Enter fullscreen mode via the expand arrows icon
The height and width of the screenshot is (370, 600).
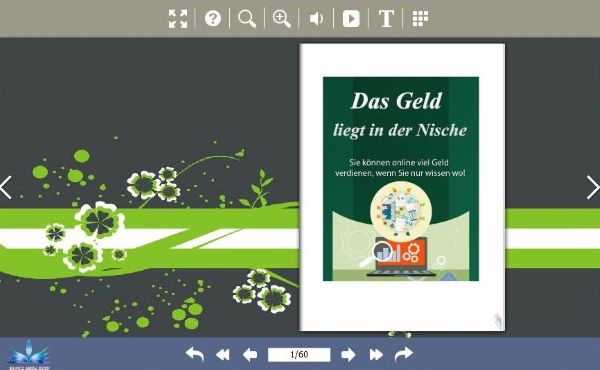click(x=178, y=18)
